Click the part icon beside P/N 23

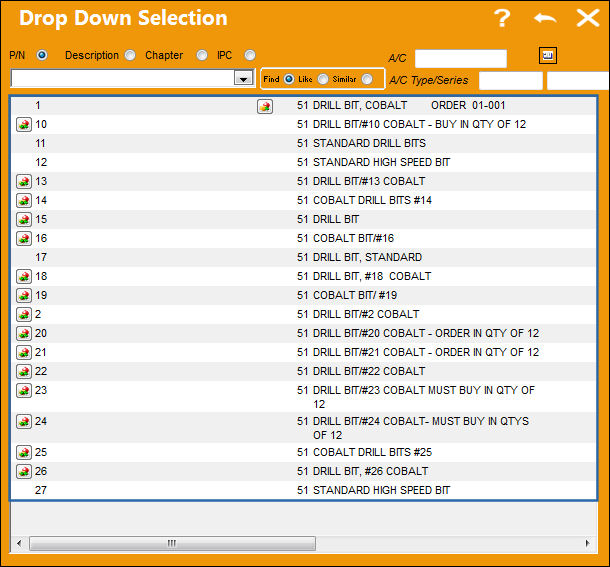[24, 391]
